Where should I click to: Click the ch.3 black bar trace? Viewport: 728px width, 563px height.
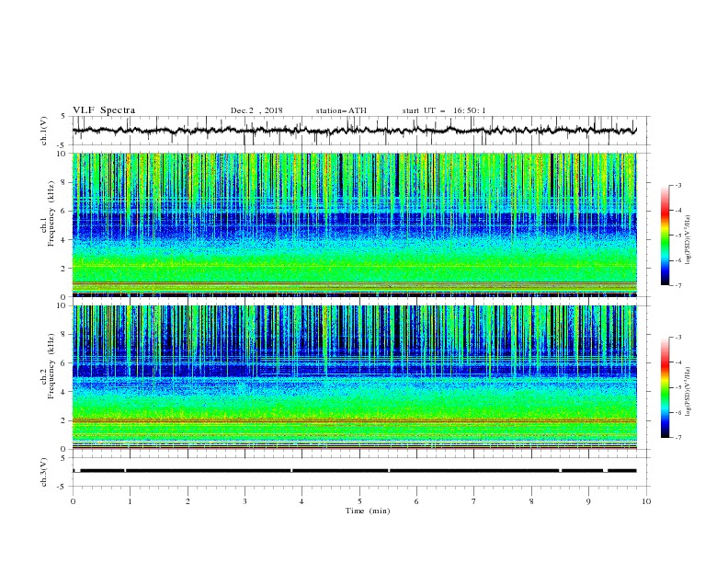point(354,471)
